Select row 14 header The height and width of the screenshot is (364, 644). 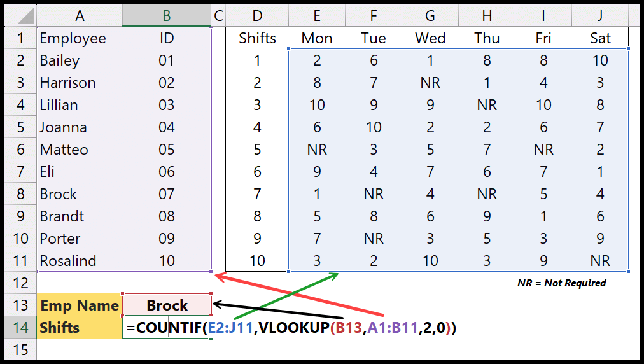click(x=20, y=328)
